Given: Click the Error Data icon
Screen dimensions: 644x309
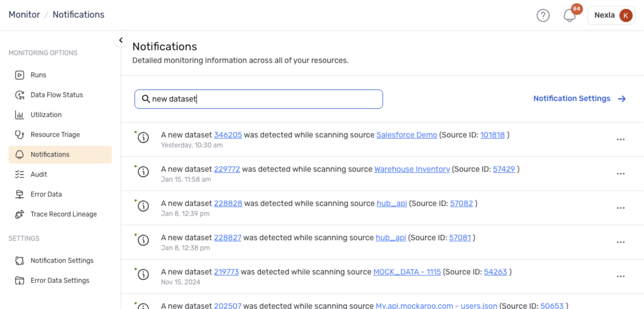Looking at the screenshot, I should pyautogui.click(x=19, y=194).
